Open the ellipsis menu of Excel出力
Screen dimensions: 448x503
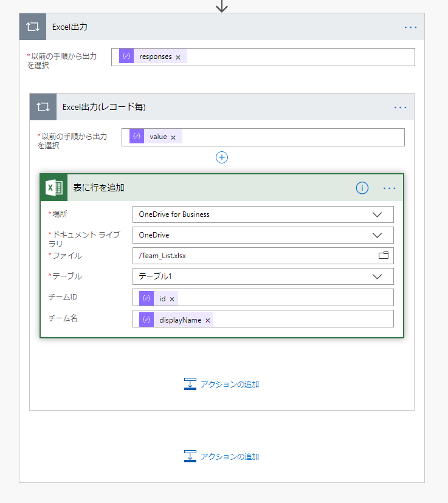tap(410, 27)
